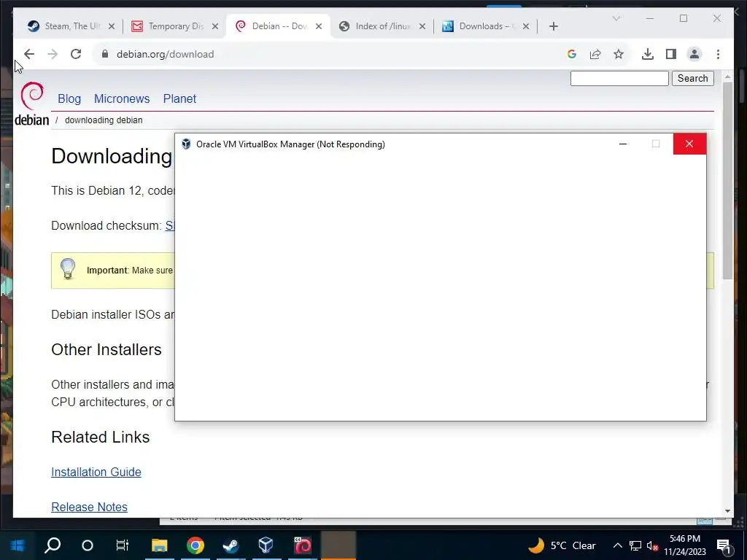Reload the Debian download page
This screenshot has height=560, width=747.
pos(76,54)
